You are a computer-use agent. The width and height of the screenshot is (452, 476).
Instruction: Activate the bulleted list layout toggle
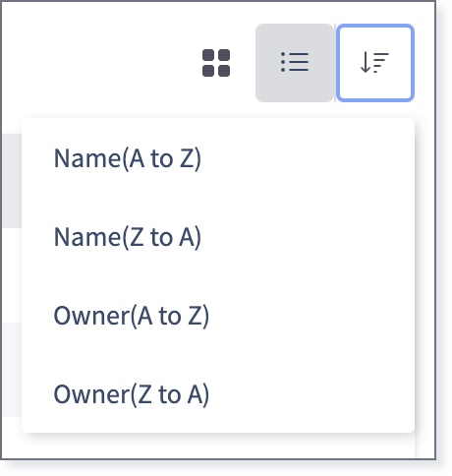pos(295,63)
